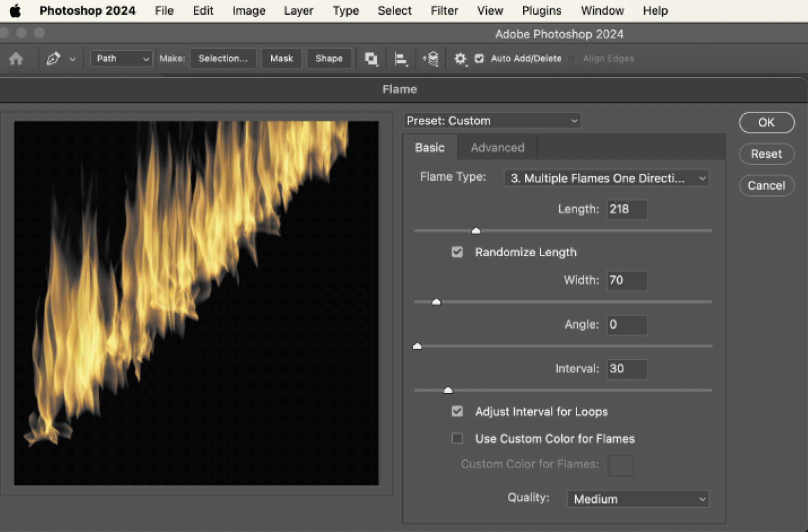Toggle the Auto Add/Delete checkbox
This screenshot has height=532, width=808.
click(x=479, y=59)
